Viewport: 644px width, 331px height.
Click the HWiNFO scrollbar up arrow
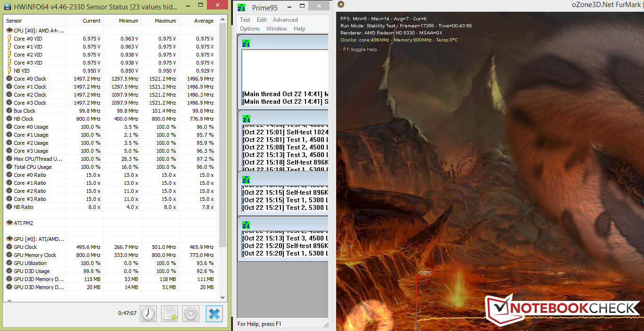point(223,20)
